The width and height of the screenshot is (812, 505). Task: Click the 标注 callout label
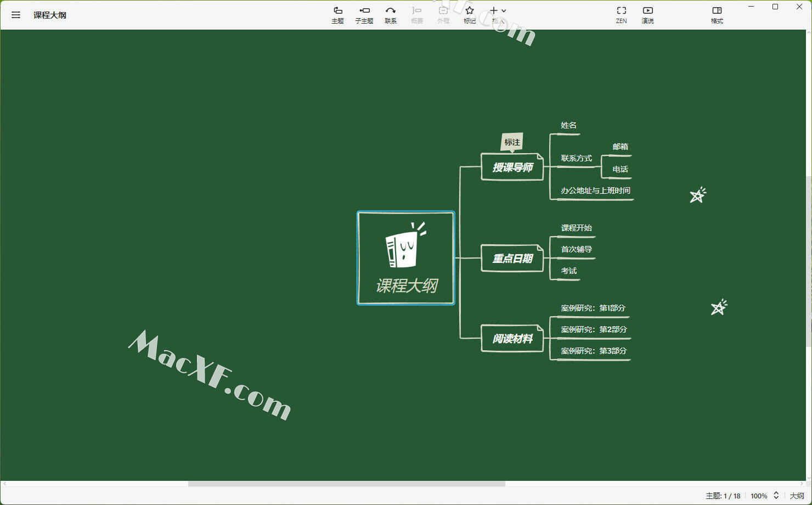click(x=512, y=142)
